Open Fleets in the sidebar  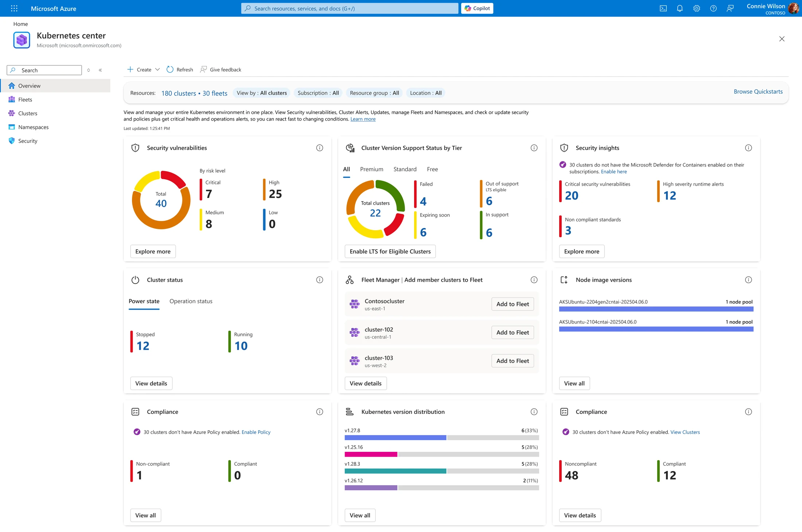pyautogui.click(x=55, y=99)
